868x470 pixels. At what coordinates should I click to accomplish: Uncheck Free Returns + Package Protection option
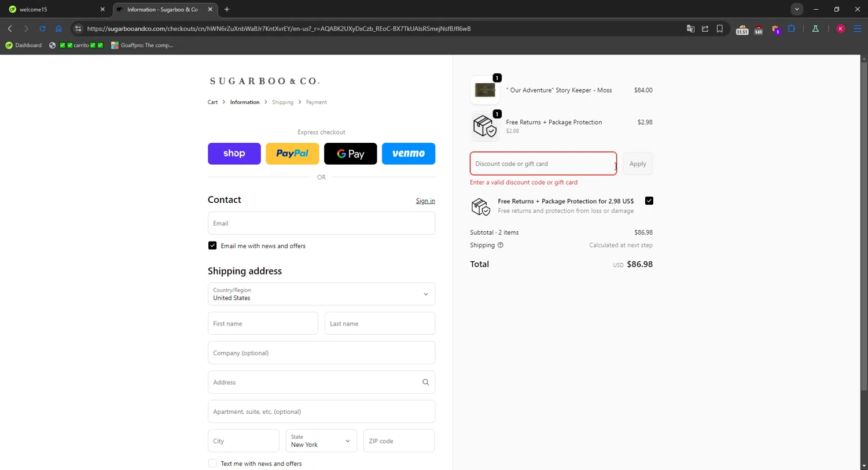(x=649, y=201)
